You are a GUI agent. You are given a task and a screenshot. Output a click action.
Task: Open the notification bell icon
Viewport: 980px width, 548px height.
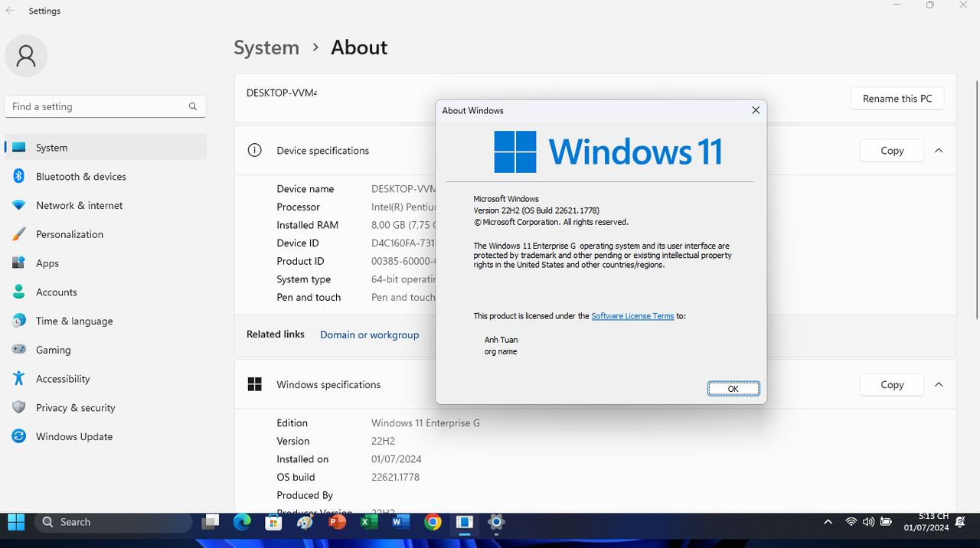point(961,522)
